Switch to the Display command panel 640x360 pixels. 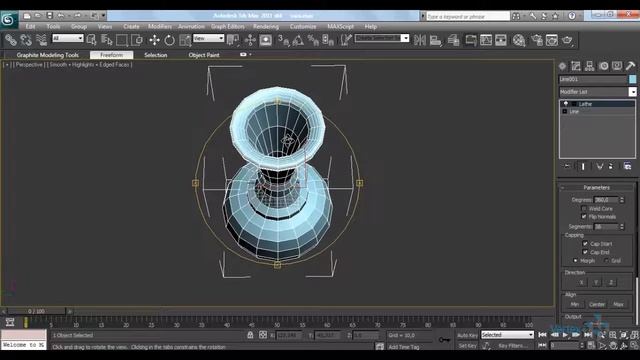coord(617,66)
